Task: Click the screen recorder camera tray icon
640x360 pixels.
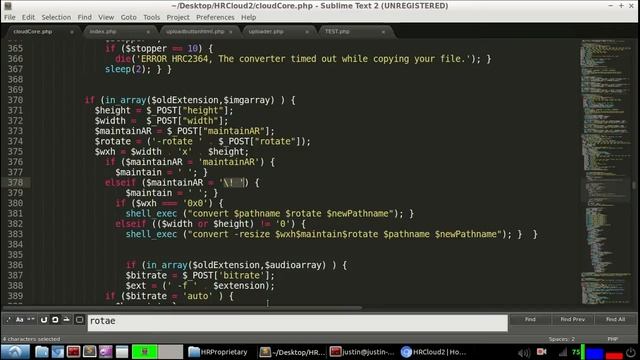Action: pyautogui.click(x=542, y=352)
